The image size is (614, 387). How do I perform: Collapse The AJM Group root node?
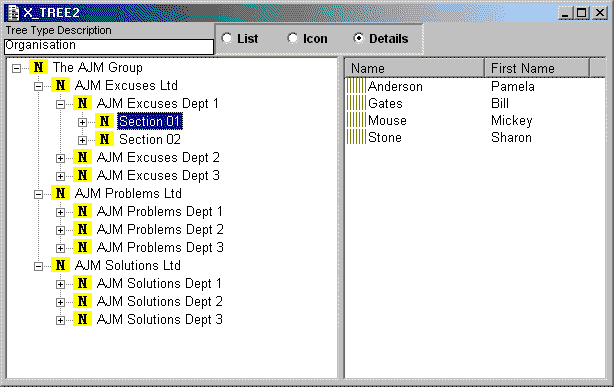(x=16, y=69)
